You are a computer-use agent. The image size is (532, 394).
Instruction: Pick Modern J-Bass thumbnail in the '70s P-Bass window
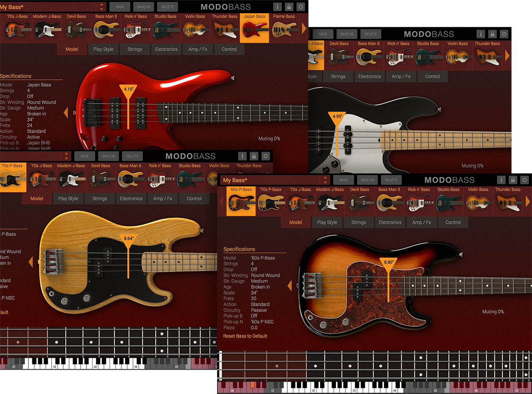(71, 177)
